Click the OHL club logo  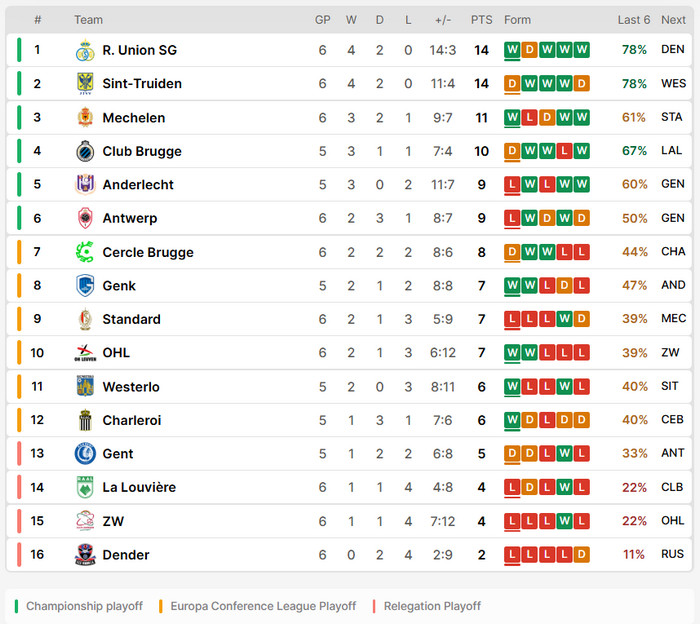click(85, 353)
